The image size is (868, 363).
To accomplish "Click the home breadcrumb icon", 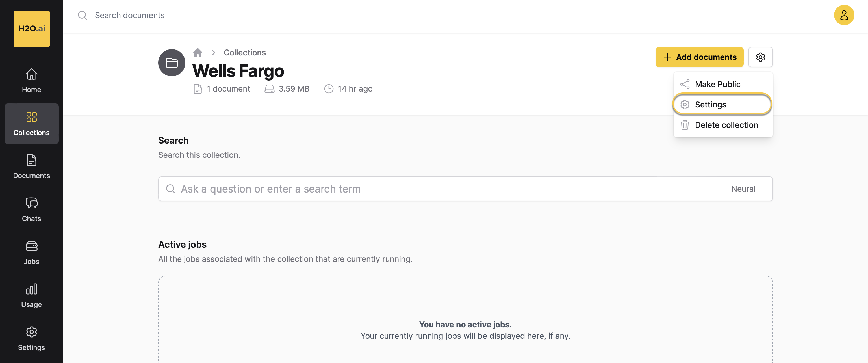I will pos(198,53).
